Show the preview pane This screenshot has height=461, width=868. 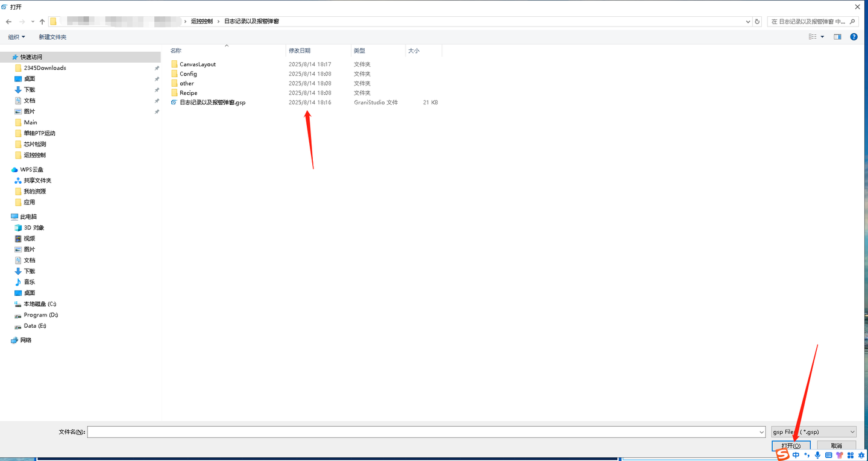pos(837,37)
